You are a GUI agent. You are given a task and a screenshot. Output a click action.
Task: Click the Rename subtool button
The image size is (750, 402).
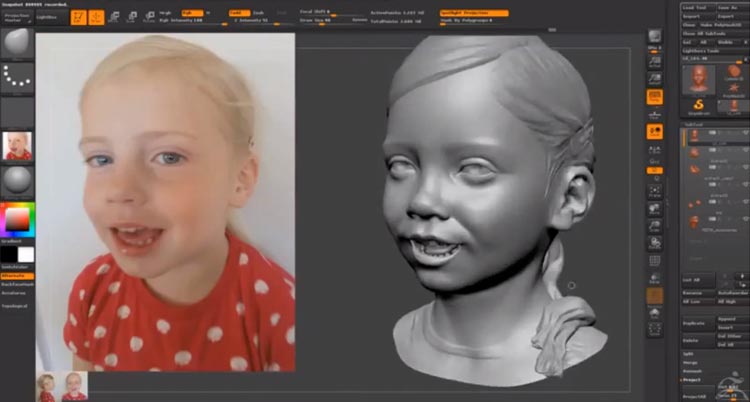point(698,293)
